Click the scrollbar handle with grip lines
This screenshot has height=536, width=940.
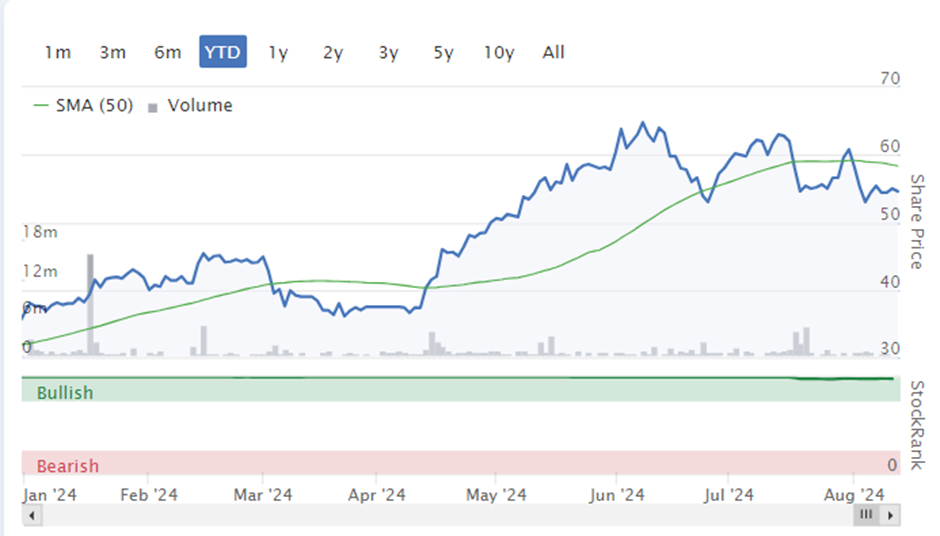pos(866,514)
